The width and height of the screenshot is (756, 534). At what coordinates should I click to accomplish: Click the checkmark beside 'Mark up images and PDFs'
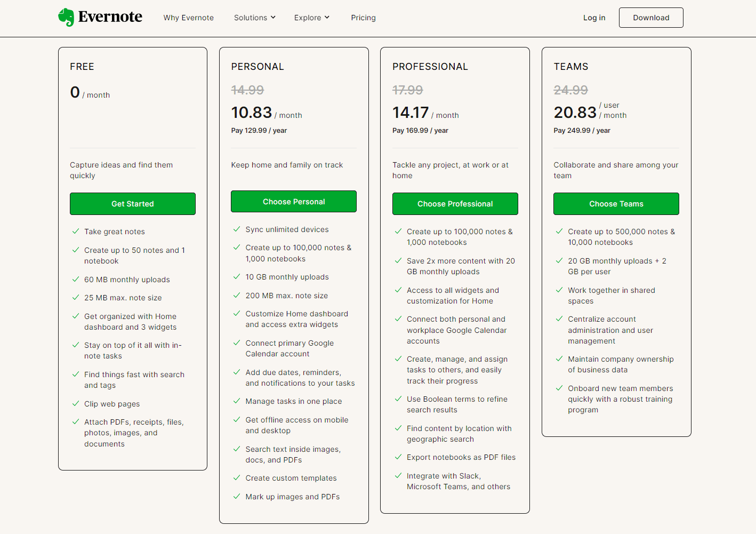point(237,496)
